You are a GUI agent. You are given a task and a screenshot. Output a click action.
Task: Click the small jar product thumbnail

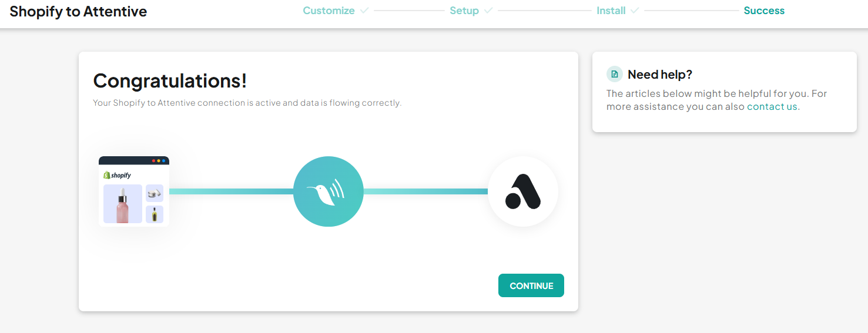155,193
